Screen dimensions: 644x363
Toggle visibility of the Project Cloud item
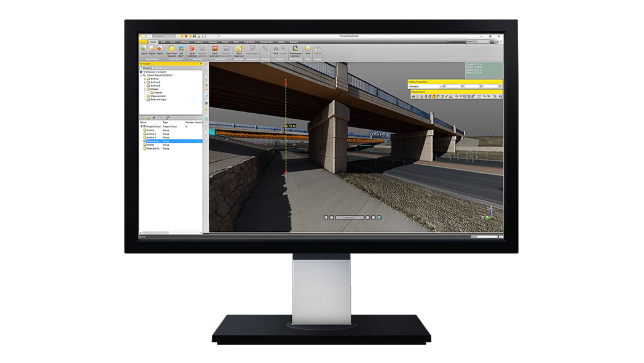(x=141, y=127)
